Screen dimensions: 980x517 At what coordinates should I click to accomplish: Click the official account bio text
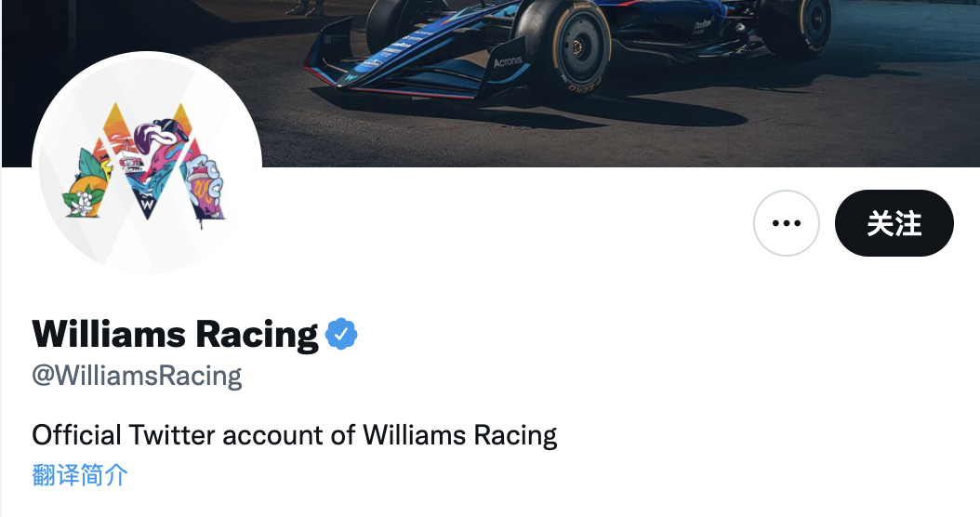coord(294,434)
